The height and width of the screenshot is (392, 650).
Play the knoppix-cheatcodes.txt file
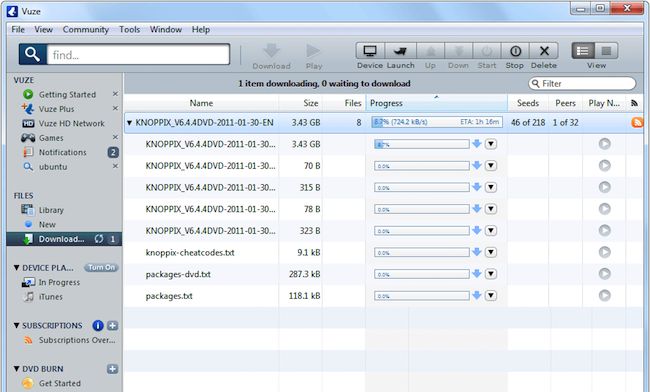(x=605, y=252)
